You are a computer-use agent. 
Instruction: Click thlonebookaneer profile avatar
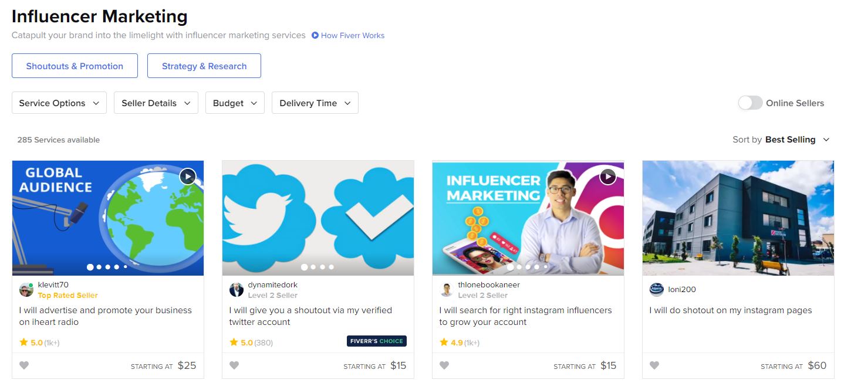point(447,290)
